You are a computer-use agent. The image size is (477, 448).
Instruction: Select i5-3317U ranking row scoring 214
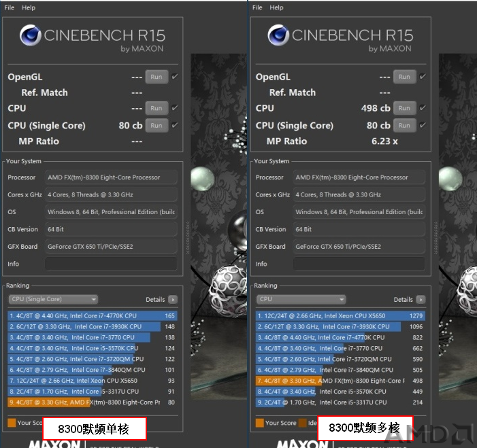(x=340, y=402)
